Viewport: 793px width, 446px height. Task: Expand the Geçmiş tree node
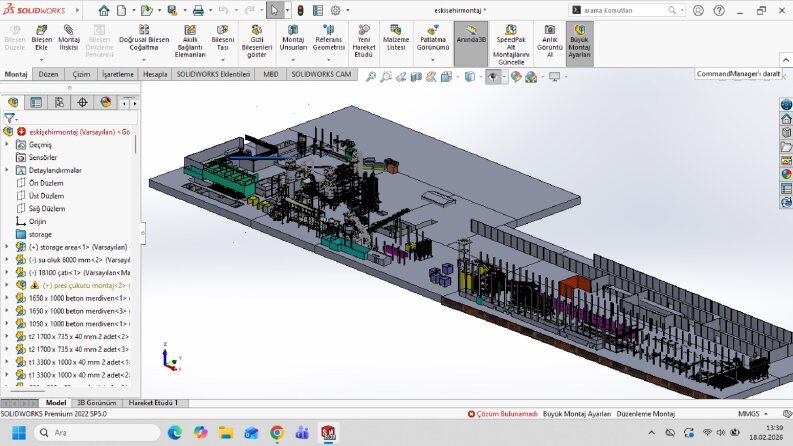(7, 145)
